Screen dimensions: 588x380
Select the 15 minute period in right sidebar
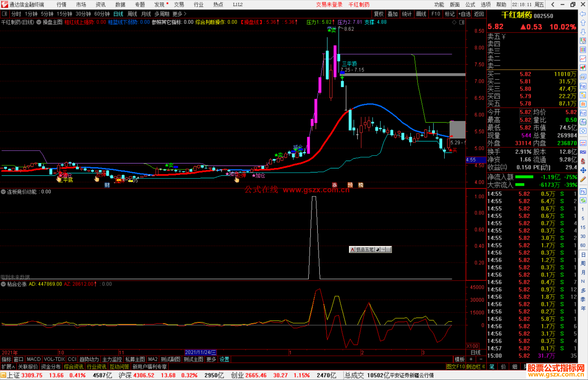pos(583,227)
